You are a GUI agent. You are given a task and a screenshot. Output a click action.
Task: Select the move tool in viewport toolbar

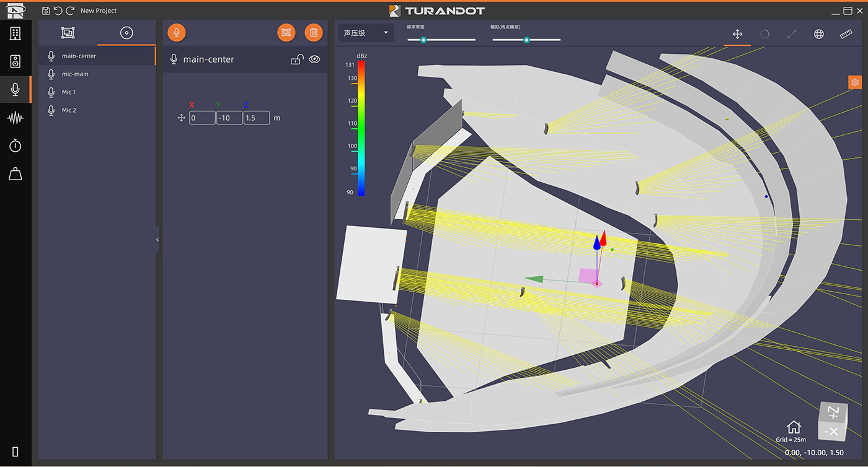737,34
